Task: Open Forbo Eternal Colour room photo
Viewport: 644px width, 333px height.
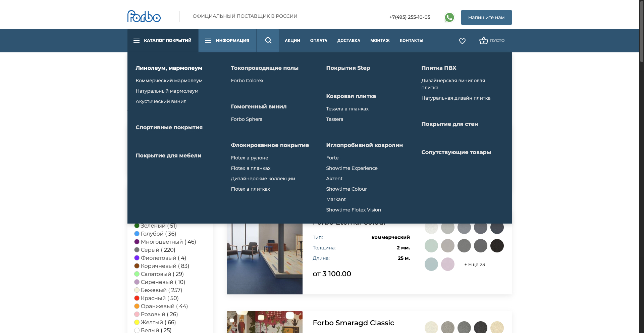Action: click(x=265, y=259)
